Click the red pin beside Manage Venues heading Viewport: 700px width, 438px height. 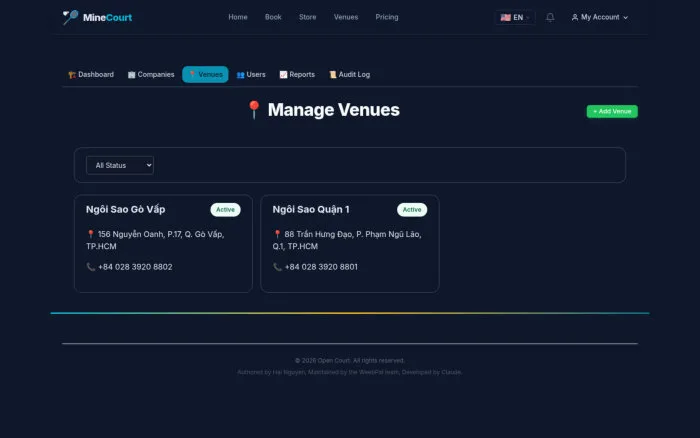(254, 110)
